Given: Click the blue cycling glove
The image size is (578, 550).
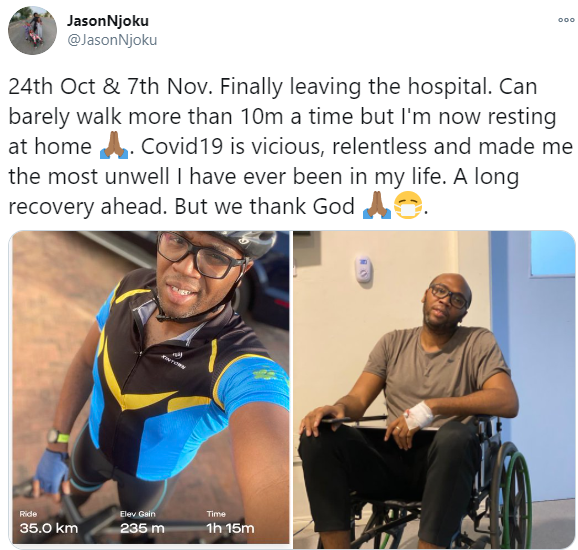Looking at the screenshot, I should tap(51, 471).
